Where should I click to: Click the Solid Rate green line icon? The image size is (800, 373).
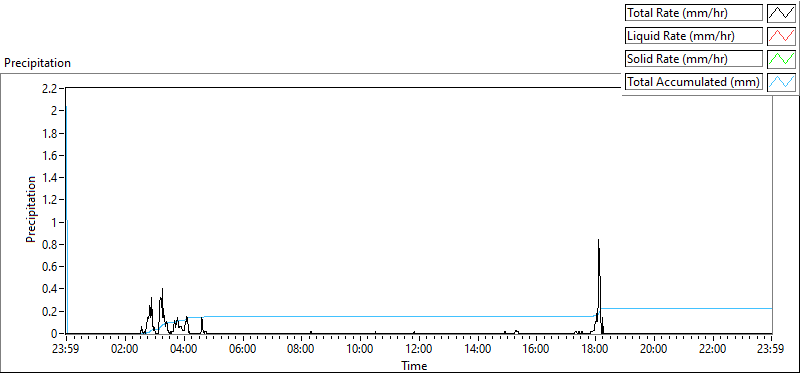click(x=781, y=59)
